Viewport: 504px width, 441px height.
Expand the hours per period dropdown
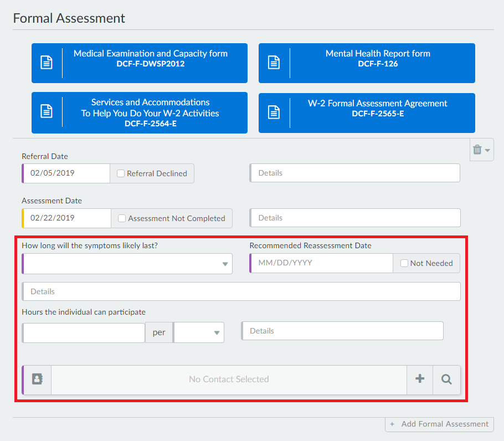coord(199,332)
